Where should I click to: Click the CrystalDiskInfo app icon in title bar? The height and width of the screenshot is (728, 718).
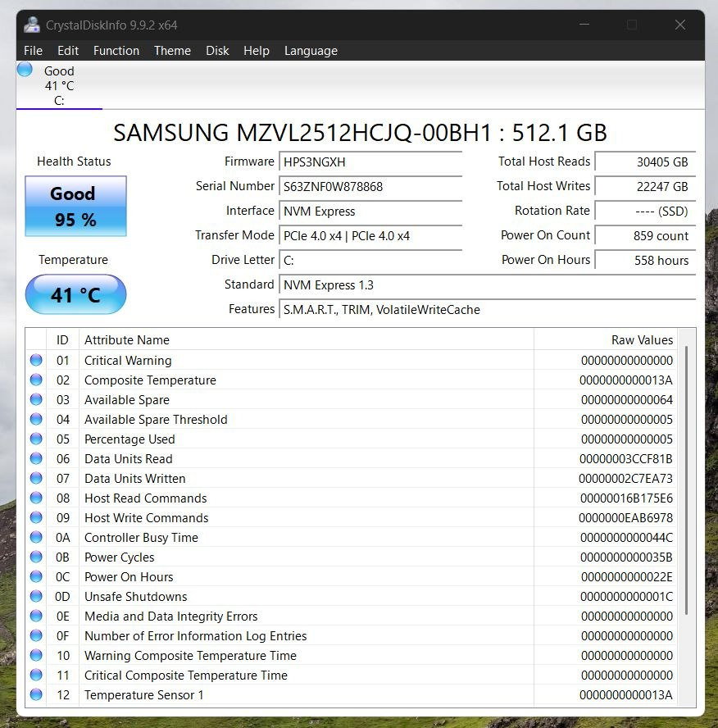32,25
